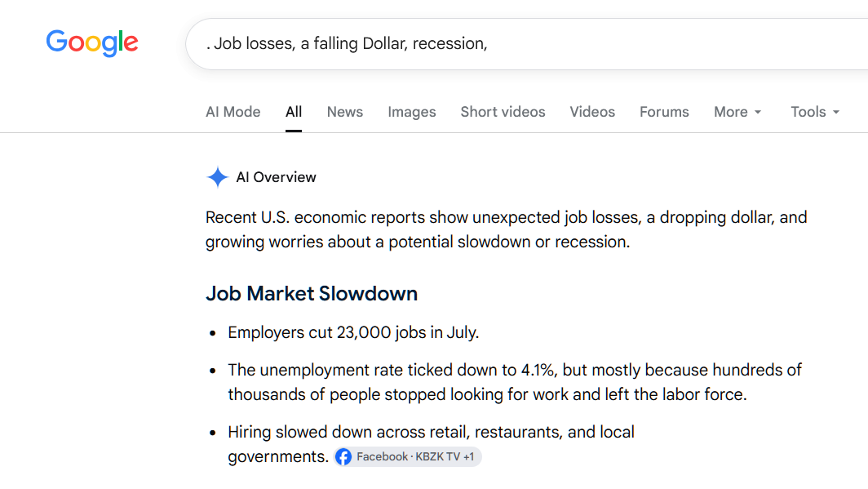Switch to the AI Mode tab
Screen dimensions: 868x489
click(x=233, y=112)
